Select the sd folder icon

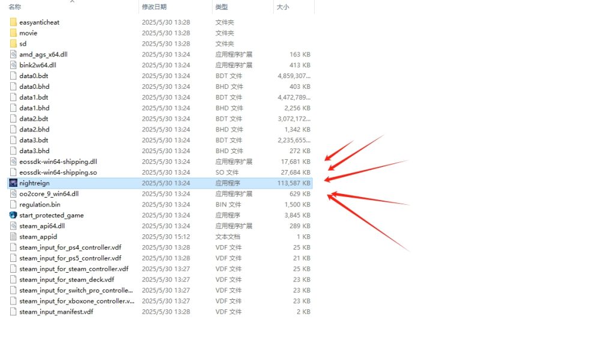[x=13, y=43]
